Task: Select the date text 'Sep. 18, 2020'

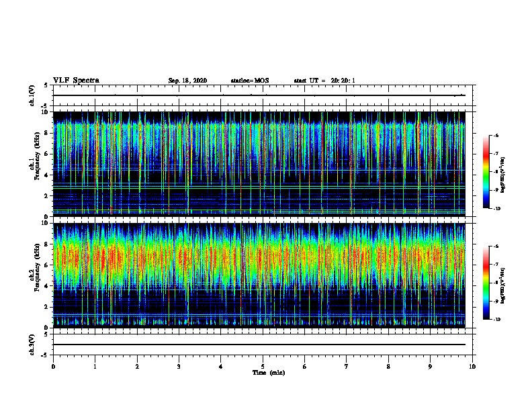Action: point(187,81)
